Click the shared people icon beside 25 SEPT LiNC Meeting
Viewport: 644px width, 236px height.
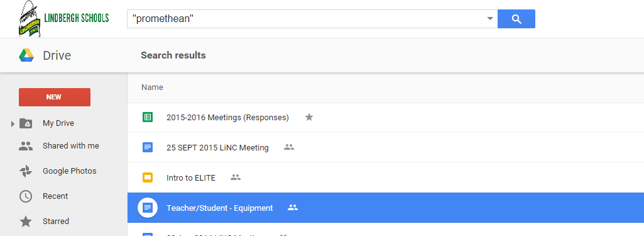click(x=289, y=147)
